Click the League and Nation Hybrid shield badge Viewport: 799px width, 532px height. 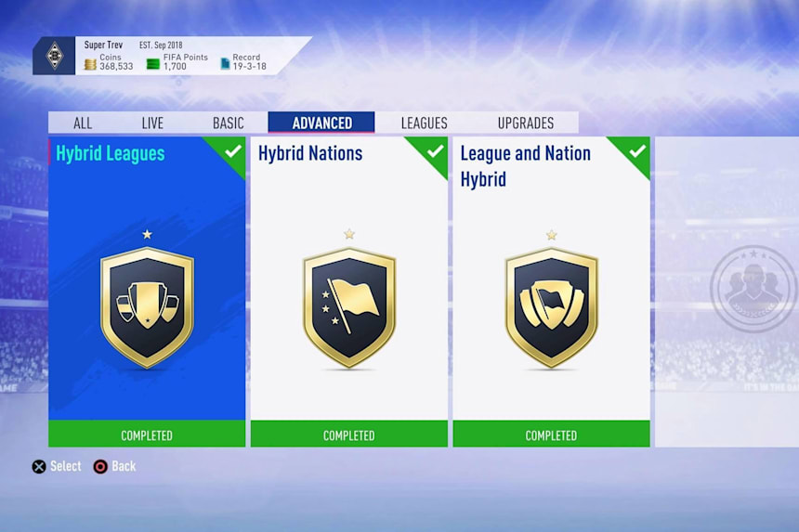[551, 307]
